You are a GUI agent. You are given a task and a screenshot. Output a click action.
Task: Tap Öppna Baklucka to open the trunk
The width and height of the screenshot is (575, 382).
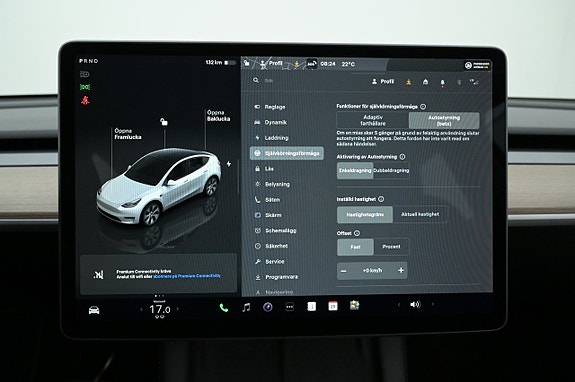click(x=219, y=115)
